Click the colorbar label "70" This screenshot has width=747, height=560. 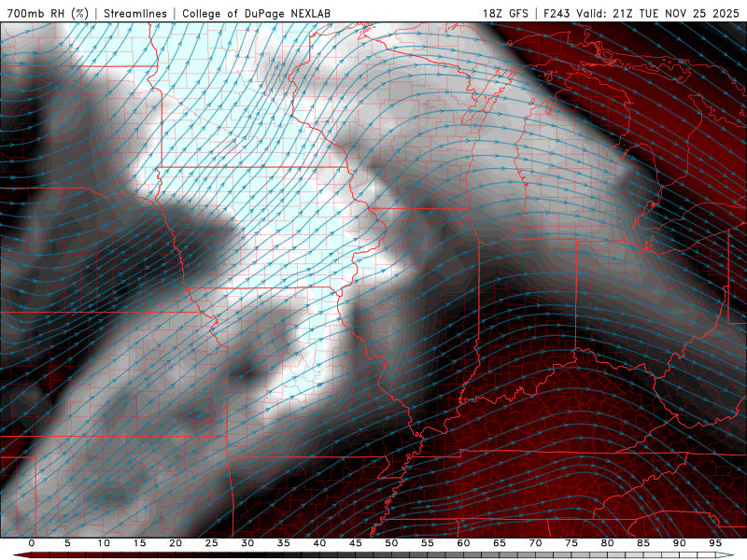tap(535, 543)
